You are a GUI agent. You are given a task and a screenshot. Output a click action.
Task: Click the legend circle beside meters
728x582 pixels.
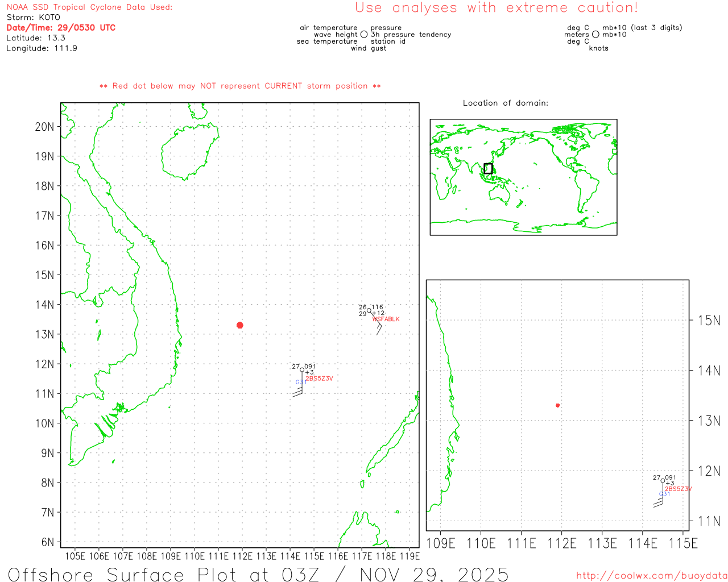click(595, 35)
